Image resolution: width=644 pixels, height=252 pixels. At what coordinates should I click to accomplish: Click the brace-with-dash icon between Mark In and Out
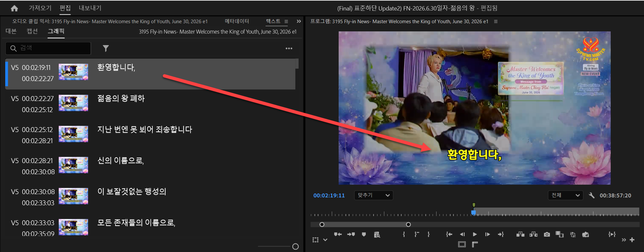[x=417, y=234]
